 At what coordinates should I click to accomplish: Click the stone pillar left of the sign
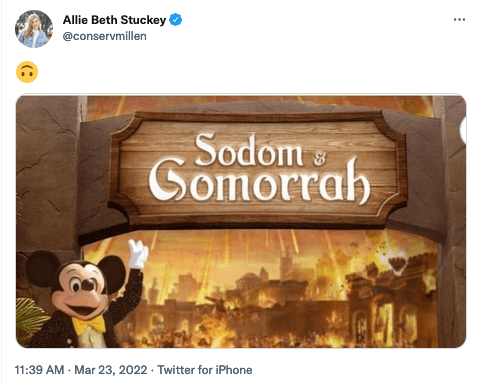[47, 173]
